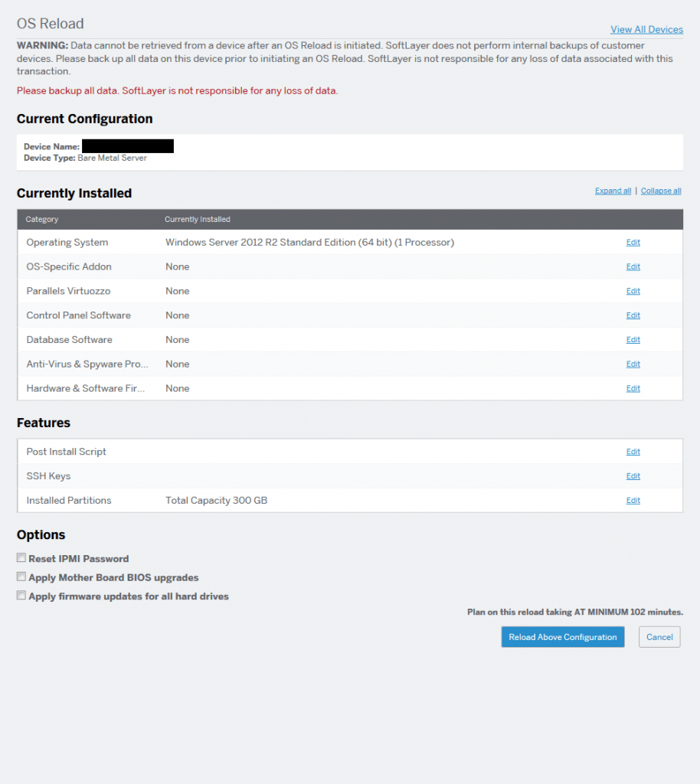This screenshot has height=784, width=700.
Task: Cancel the OS reload
Action: point(659,637)
